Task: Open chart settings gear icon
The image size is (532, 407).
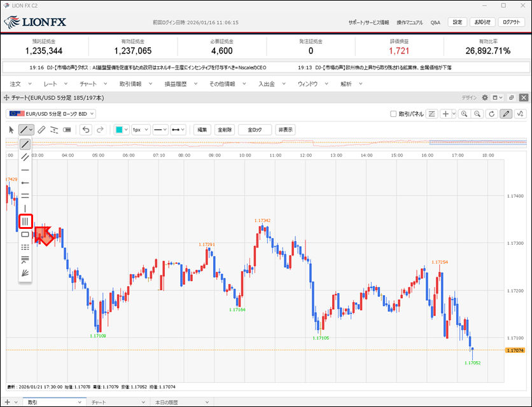Action: pos(485,98)
